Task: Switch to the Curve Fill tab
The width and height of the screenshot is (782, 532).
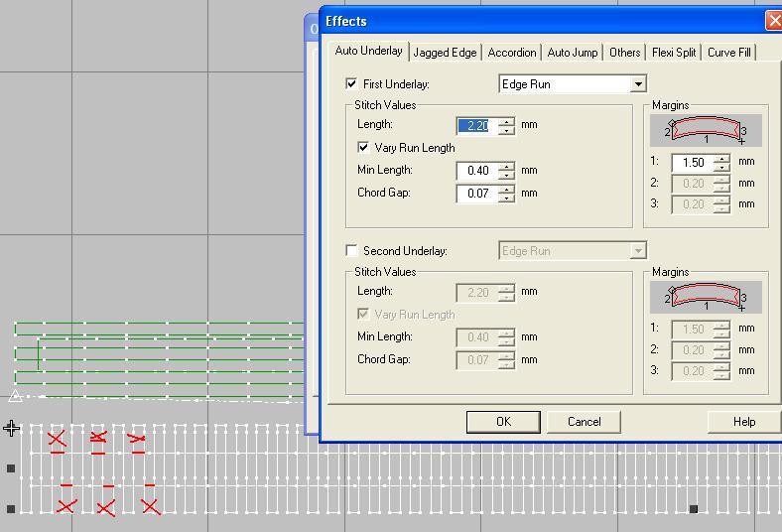Action: [728, 53]
